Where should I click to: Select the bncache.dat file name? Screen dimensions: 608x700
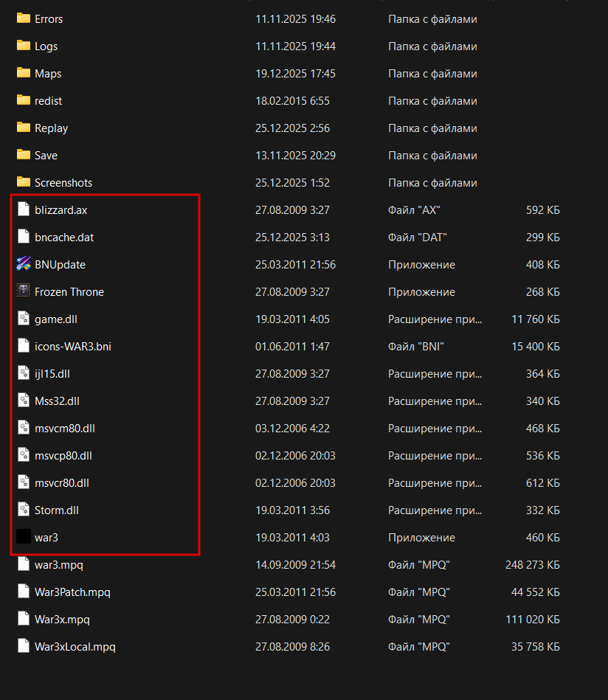tap(64, 237)
